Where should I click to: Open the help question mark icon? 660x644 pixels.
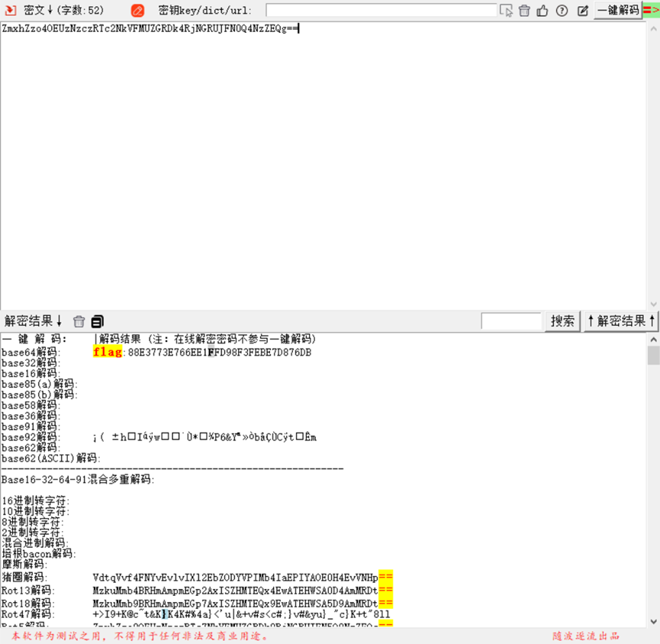pos(562,11)
